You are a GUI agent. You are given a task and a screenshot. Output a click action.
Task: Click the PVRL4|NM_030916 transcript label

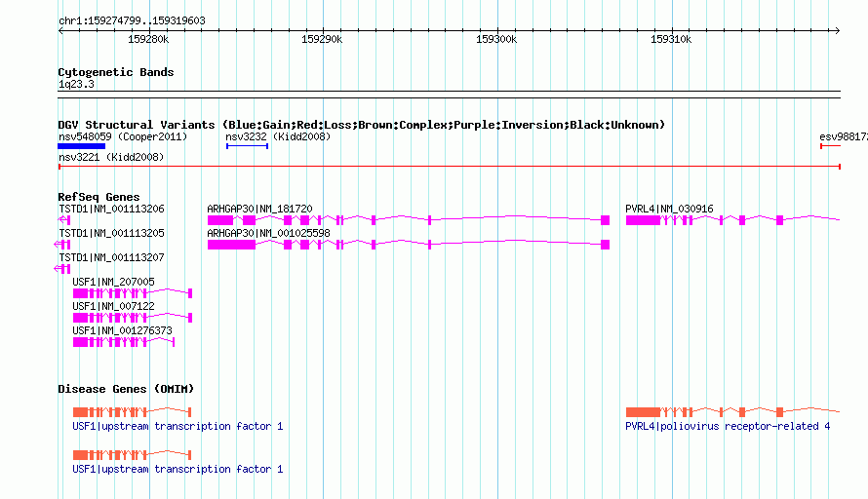pos(669,209)
